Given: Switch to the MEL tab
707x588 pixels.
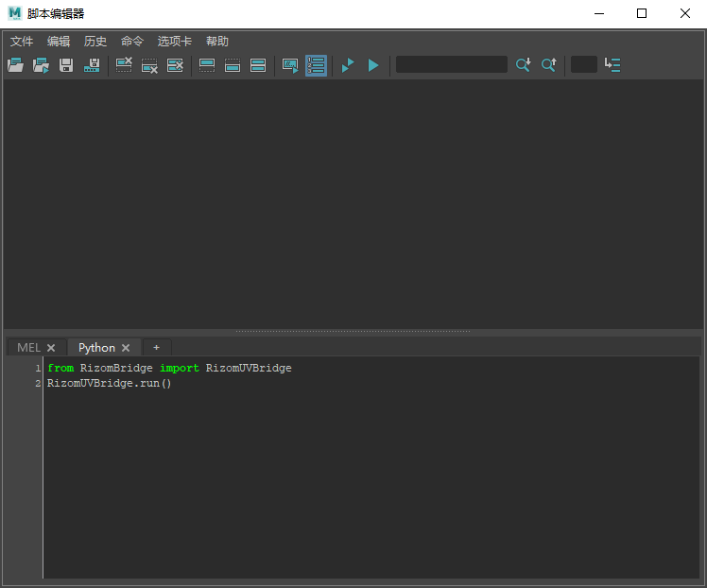Looking at the screenshot, I should 28,348.
